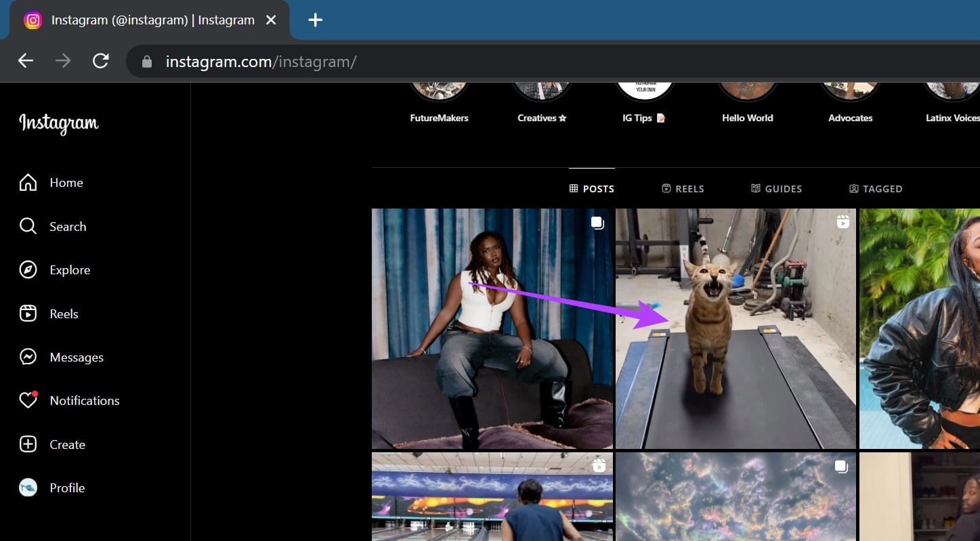Open the cat on treadmill reel

[736, 328]
